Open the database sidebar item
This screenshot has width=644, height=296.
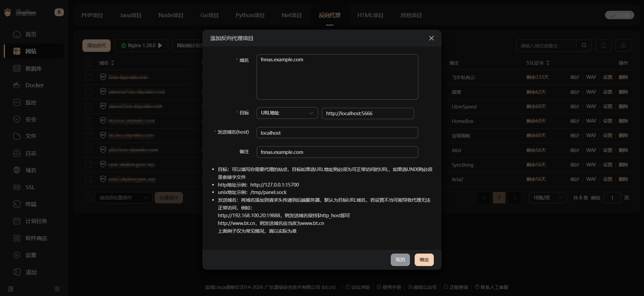[x=33, y=68]
